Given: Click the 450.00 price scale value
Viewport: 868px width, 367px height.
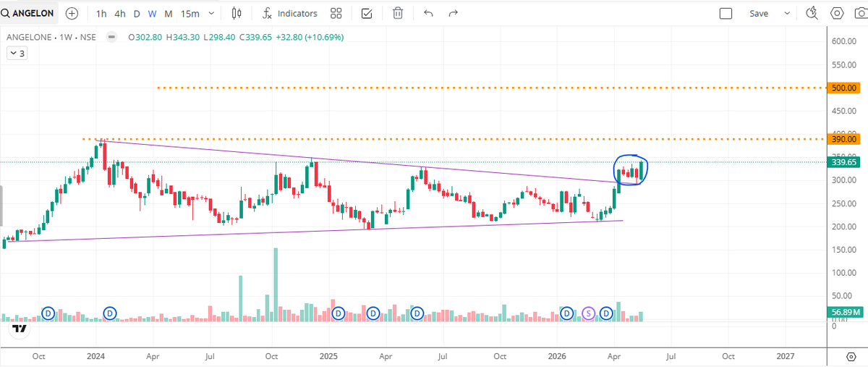Looking at the screenshot, I should [x=843, y=111].
